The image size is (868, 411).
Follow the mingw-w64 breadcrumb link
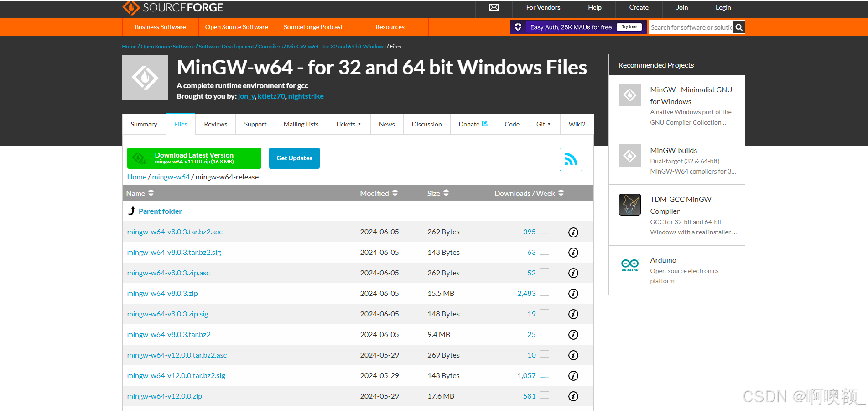click(x=171, y=177)
